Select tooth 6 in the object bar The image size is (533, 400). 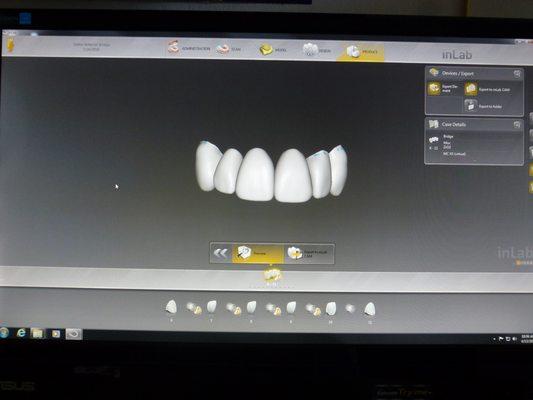(171, 307)
